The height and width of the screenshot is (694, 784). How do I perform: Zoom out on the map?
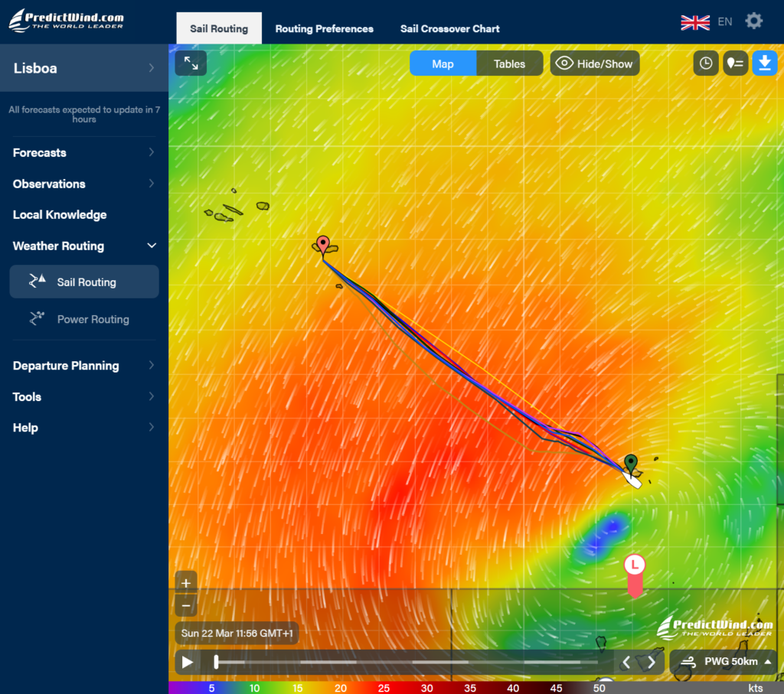click(x=186, y=606)
